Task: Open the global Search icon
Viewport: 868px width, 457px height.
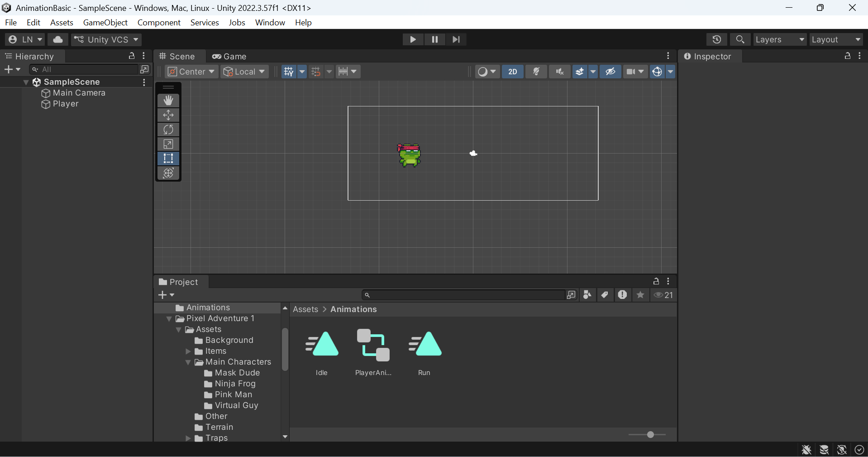Action: pyautogui.click(x=740, y=39)
